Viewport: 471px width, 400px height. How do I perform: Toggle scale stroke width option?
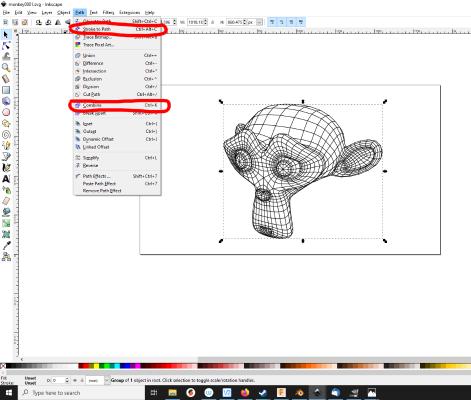pyautogui.click(x=272, y=22)
